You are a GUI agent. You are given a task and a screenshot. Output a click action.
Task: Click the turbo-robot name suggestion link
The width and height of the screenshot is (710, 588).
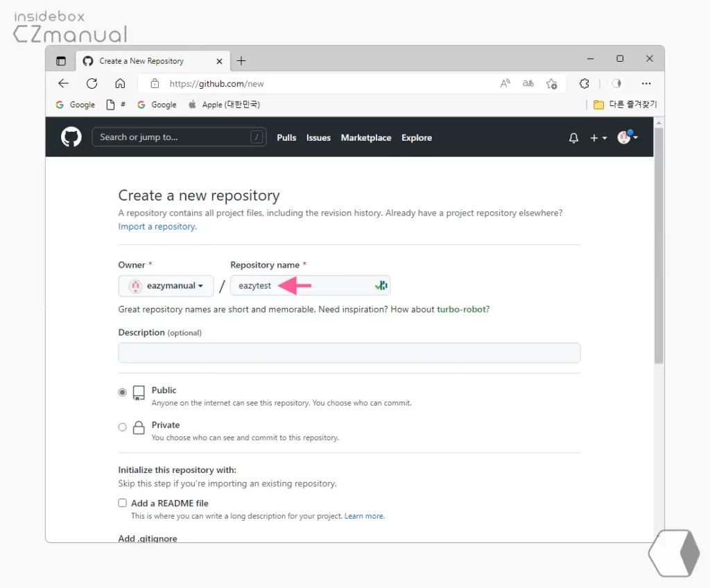coord(462,310)
